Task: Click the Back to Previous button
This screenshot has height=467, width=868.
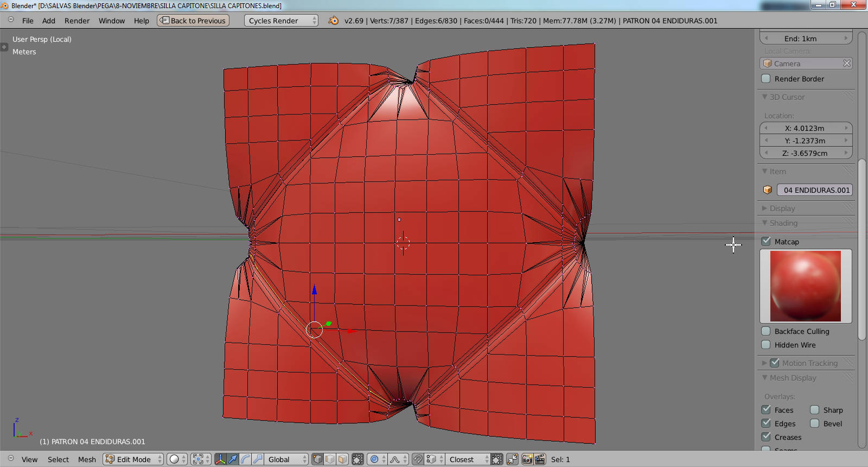Action: pos(193,21)
